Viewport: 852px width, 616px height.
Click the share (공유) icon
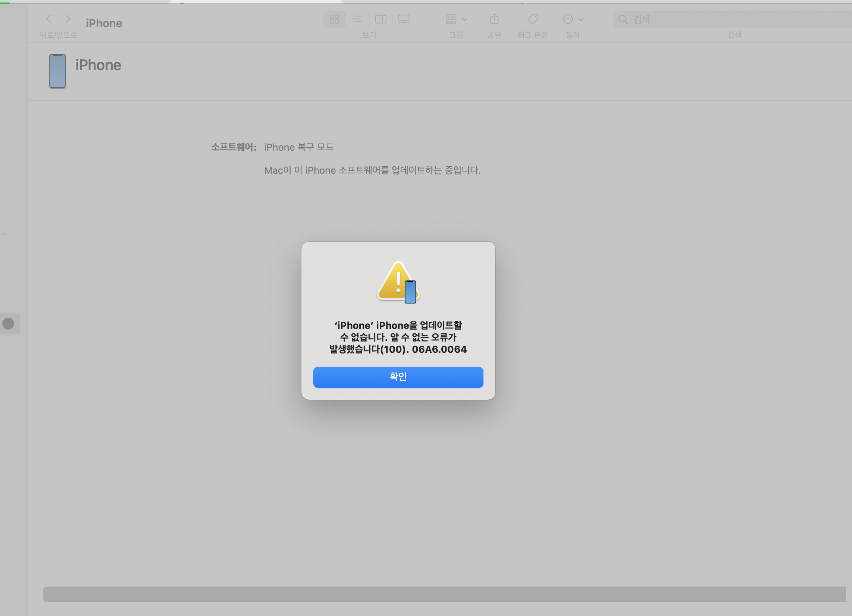tap(494, 19)
